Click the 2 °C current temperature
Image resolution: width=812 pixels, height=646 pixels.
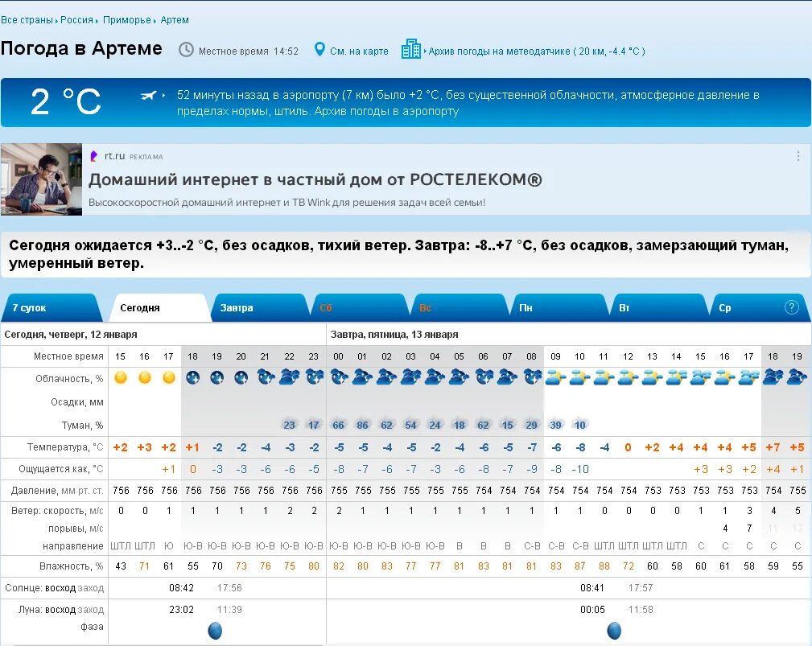(65, 101)
